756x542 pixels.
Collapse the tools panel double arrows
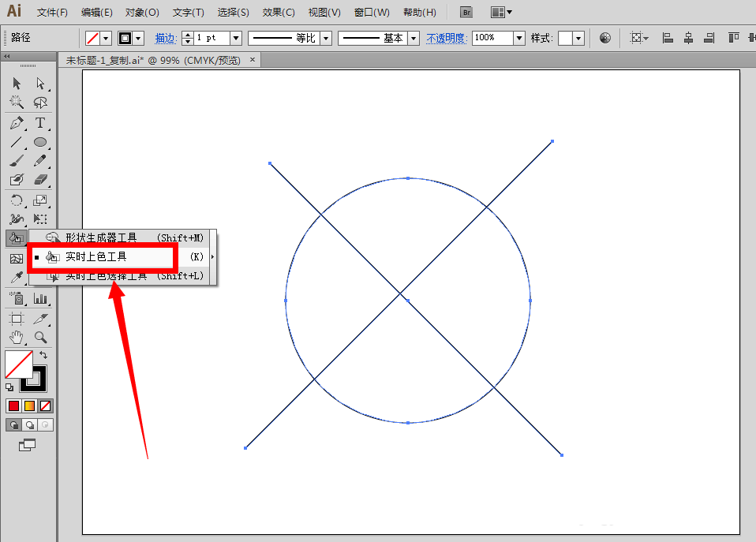(7, 57)
